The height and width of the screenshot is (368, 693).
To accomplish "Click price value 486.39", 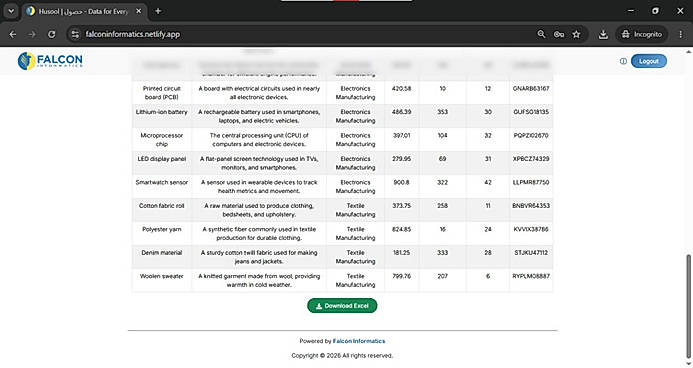I will [x=401, y=112].
